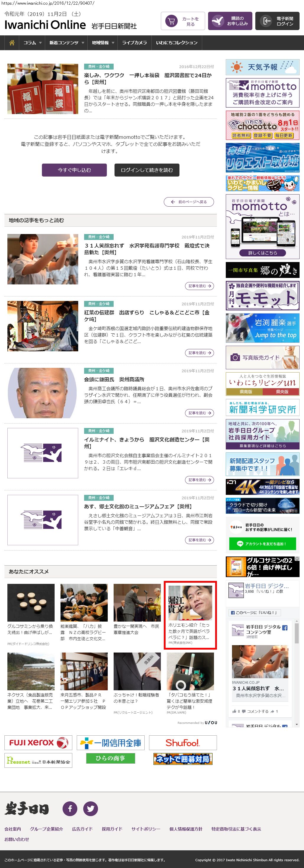This screenshot has height=868, width=304.
Task: Expand the コラム dropdown menu
Action: click(x=32, y=43)
